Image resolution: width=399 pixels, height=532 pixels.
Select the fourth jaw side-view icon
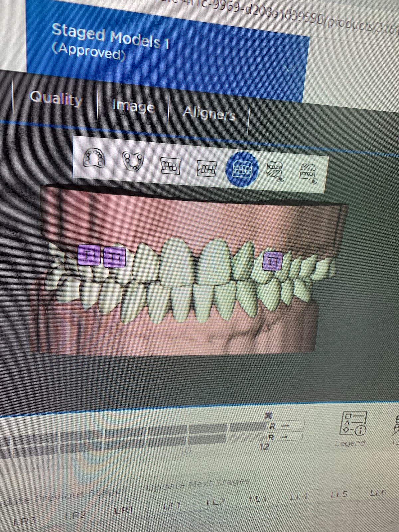(207, 168)
